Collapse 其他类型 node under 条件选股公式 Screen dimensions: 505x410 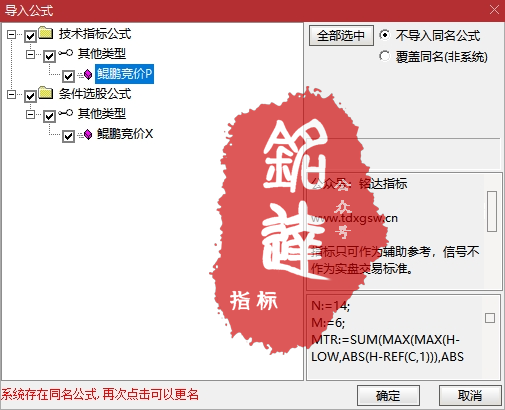tap(30, 115)
